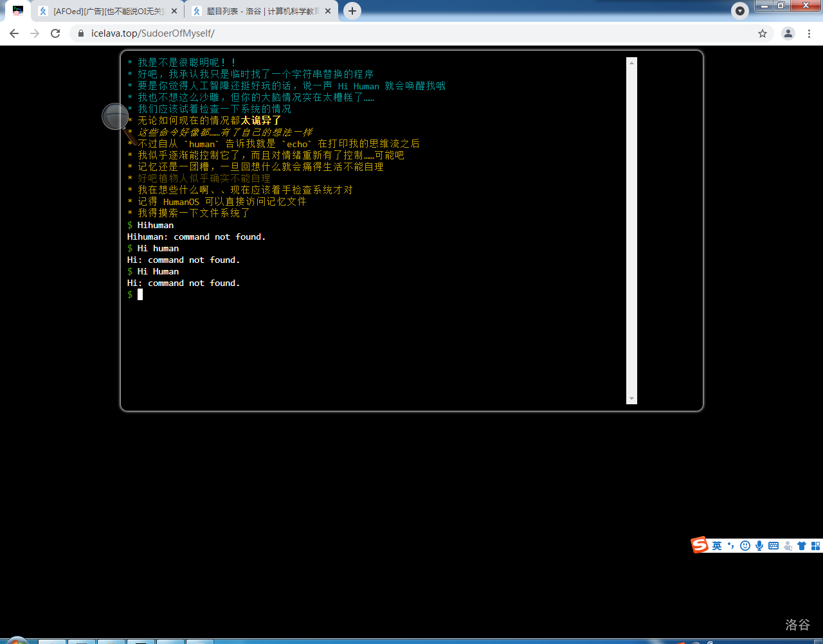Close the 题目列表 - 洛谷 tab
Screen dimensions: 823x644
pyautogui.click(x=328, y=12)
